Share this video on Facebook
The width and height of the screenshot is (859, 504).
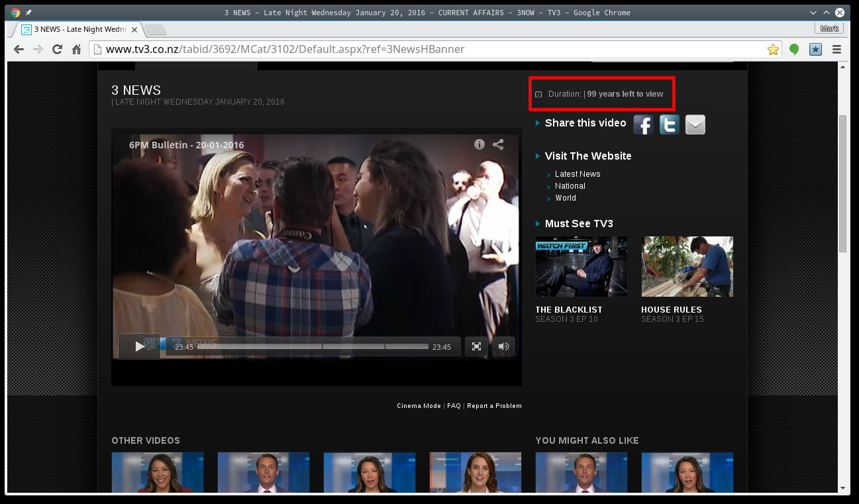pos(643,125)
